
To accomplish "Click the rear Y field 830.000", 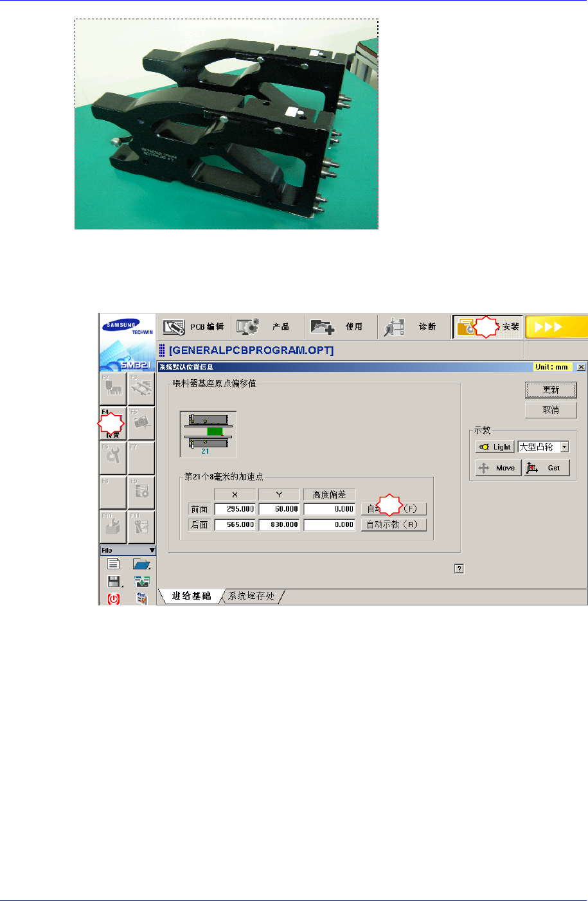I will 280,524.
